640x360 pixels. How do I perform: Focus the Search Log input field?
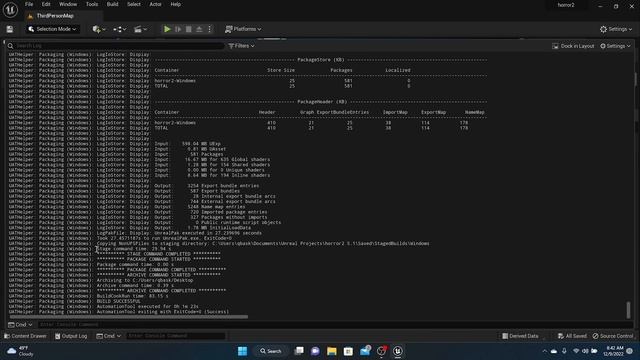pyautogui.click(x=116, y=46)
